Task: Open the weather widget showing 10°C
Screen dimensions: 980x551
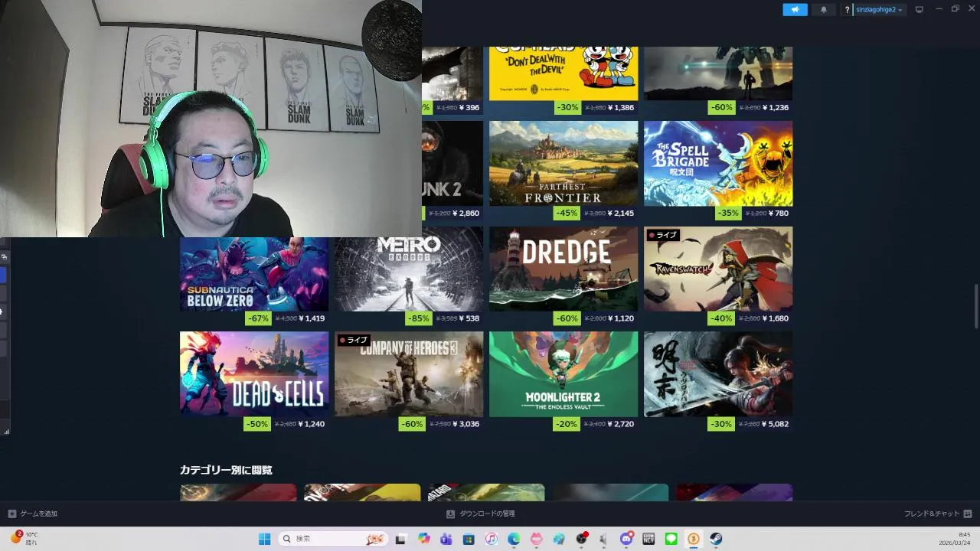Action: (24, 538)
